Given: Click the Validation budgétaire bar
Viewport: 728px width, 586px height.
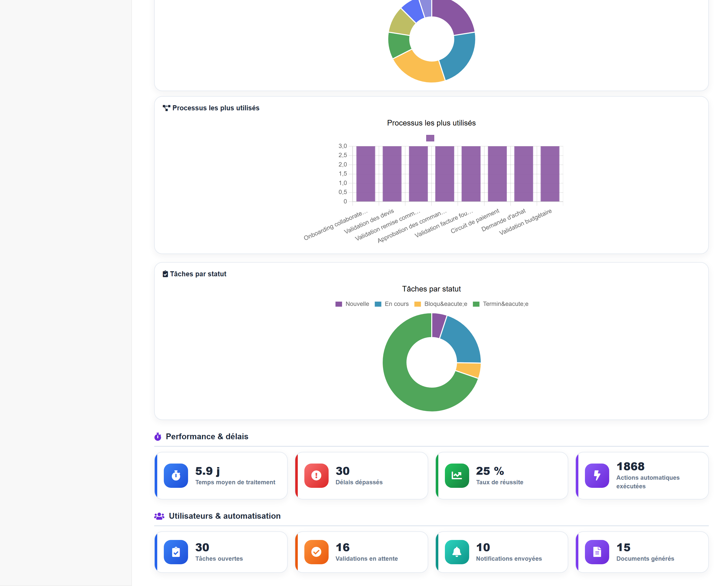Looking at the screenshot, I should click(550, 174).
